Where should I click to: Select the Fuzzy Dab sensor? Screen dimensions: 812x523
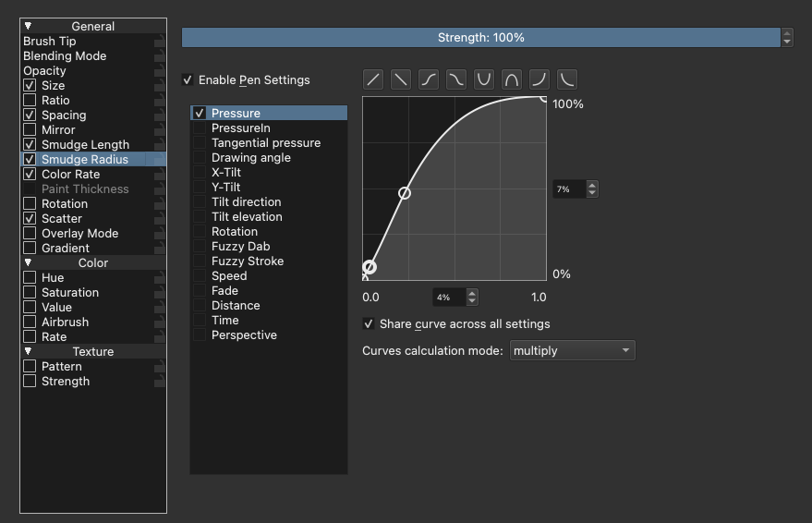240,247
